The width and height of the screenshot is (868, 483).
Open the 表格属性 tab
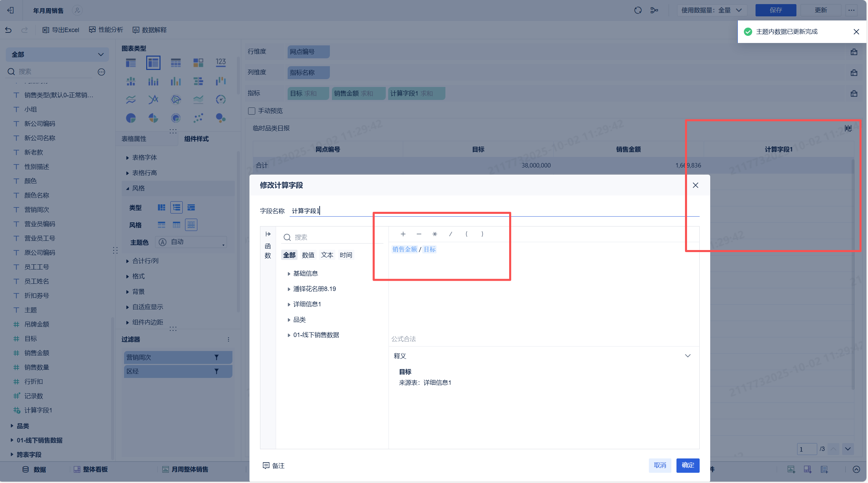point(134,139)
